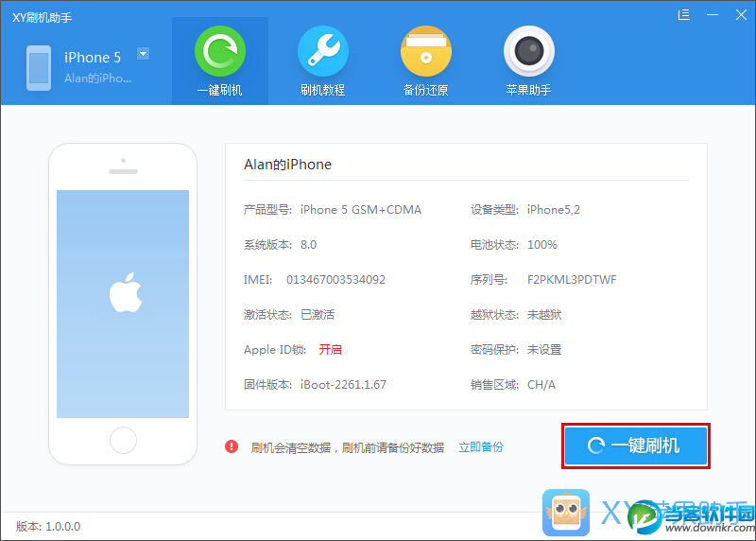Click product model iPhone 5 GSM+CDMA
Viewport: 756px width, 541px height.
click(x=361, y=210)
